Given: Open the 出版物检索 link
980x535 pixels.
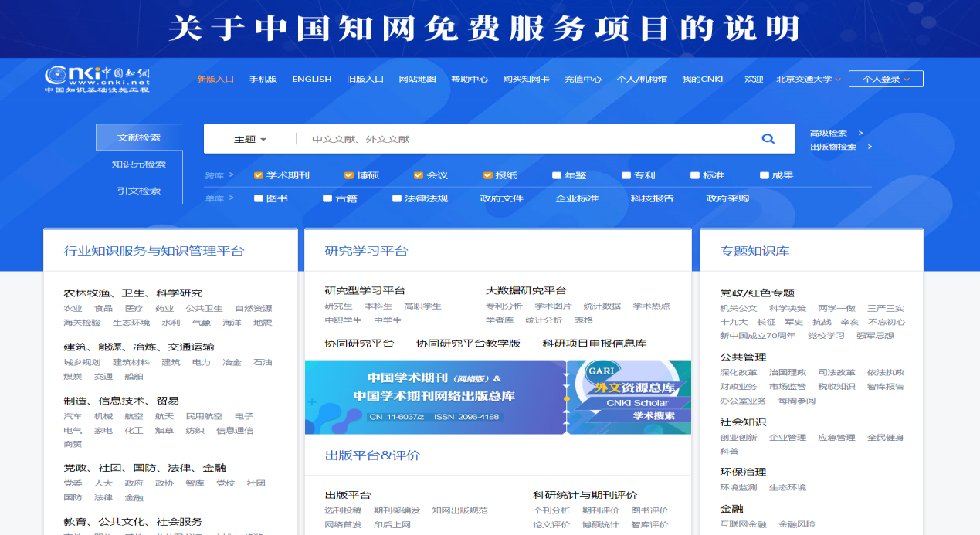Looking at the screenshot, I should tap(833, 147).
